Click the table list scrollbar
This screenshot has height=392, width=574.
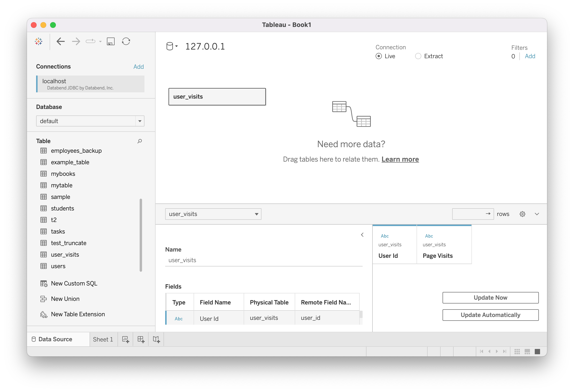[141, 235]
